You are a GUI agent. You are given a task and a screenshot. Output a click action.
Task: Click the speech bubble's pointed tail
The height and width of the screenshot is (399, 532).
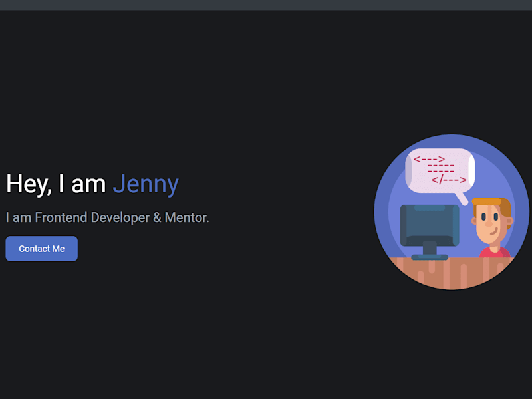pos(462,198)
